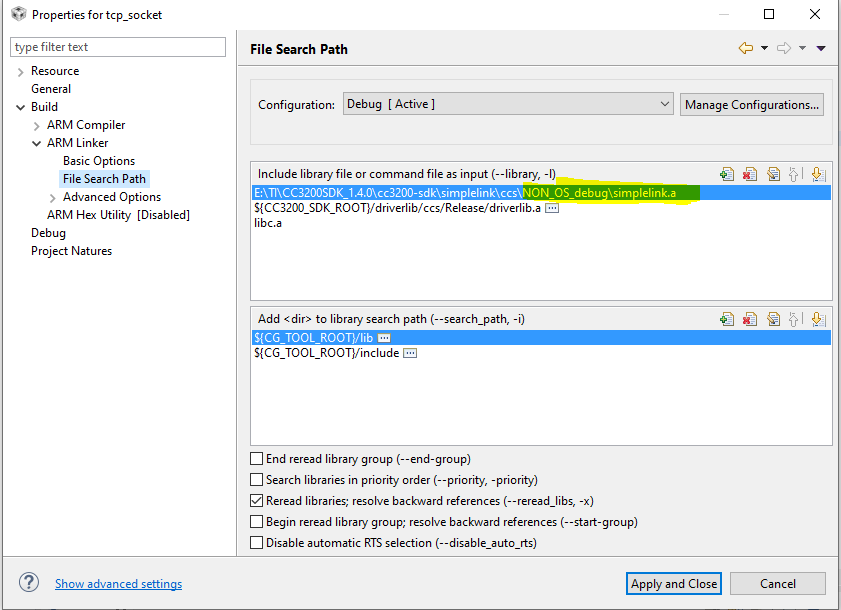Expand the Advanced Options tree node
The image size is (841, 610).
click(53, 197)
